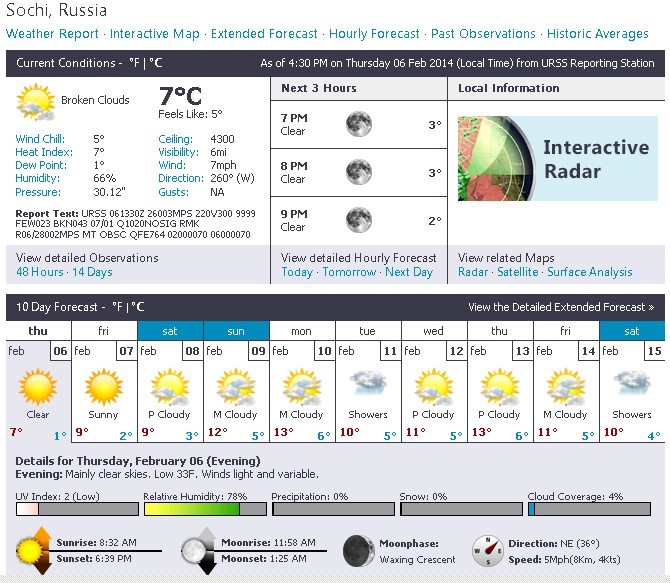Image resolution: width=670 pixels, height=583 pixels.
Task: Click the Broken Clouds current conditions icon
Action: click(x=36, y=102)
